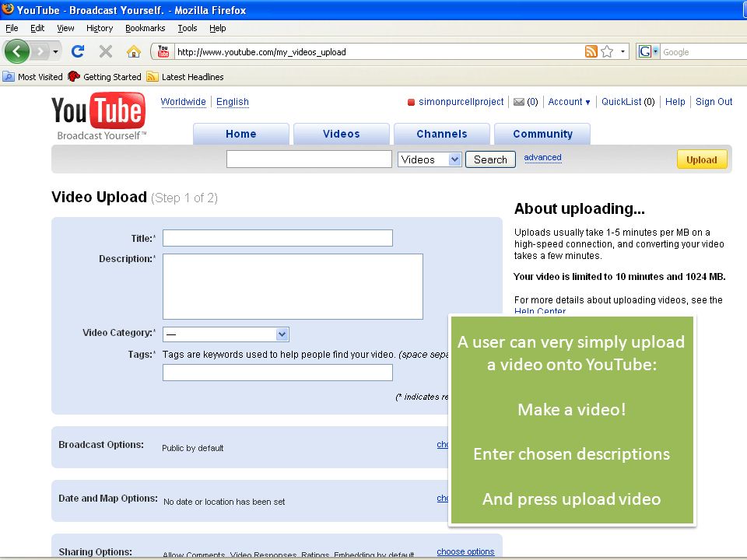
Task: Click the YouTube logo
Action: [99, 116]
